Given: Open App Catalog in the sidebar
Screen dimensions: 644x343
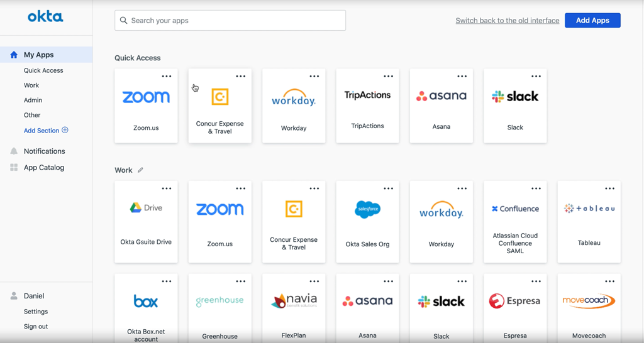Looking at the screenshot, I should 43,168.
